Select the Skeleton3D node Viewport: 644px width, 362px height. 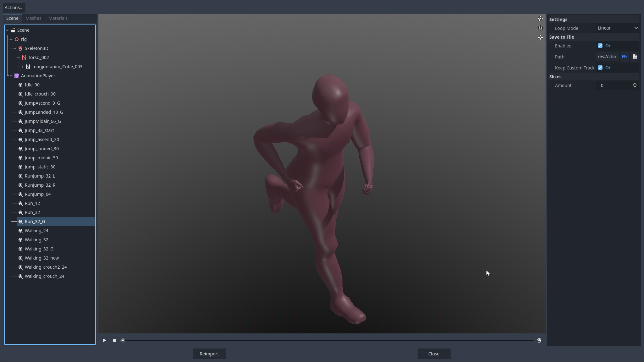(x=36, y=48)
